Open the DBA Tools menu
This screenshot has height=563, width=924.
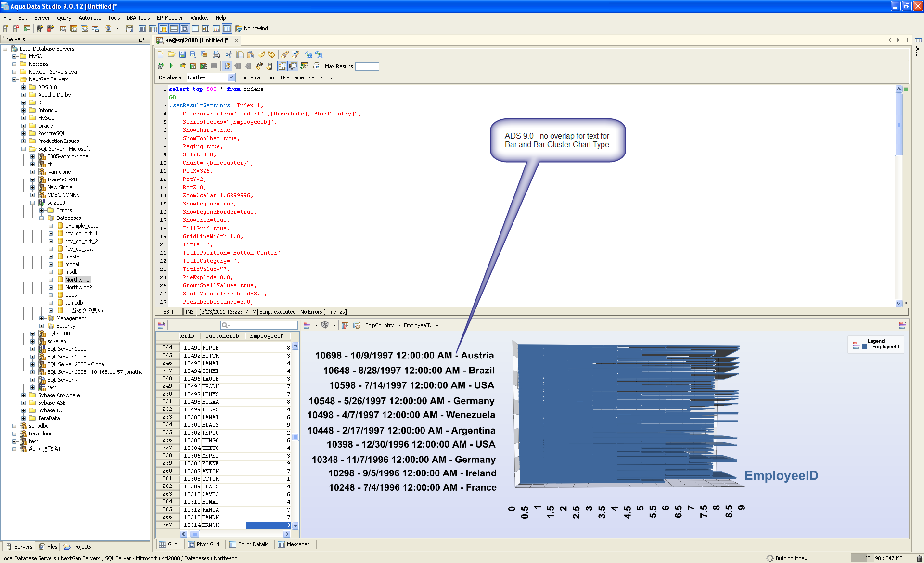[x=138, y=18]
